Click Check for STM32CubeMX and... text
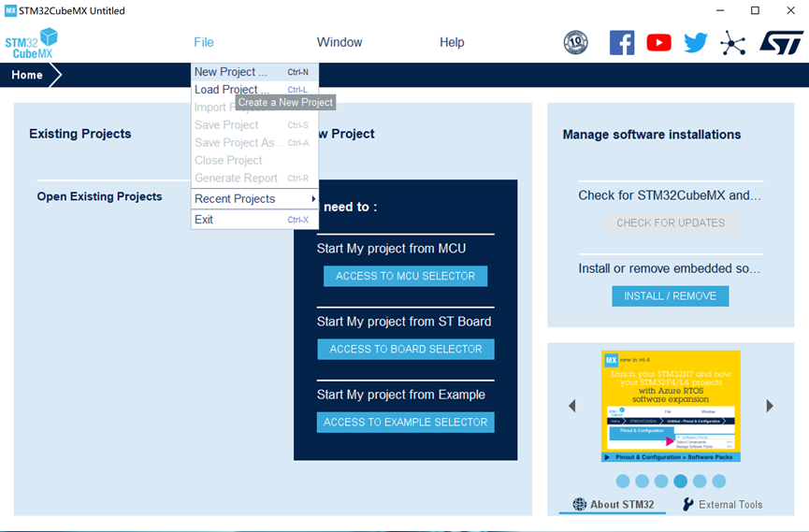Image resolution: width=809 pixels, height=532 pixels. pos(670,195)
